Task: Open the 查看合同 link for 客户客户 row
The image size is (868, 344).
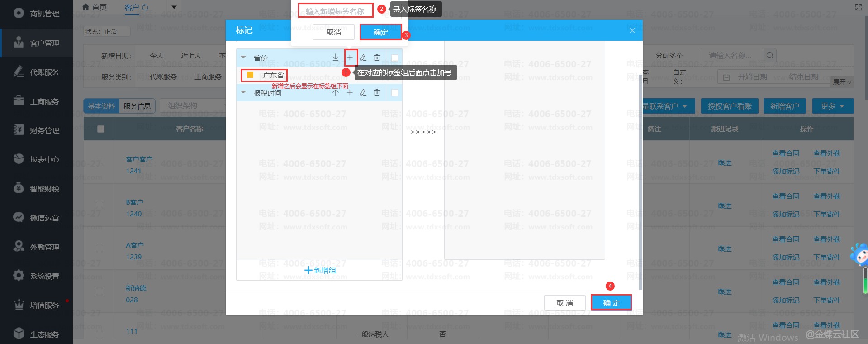Action: [x=786, y=153]
